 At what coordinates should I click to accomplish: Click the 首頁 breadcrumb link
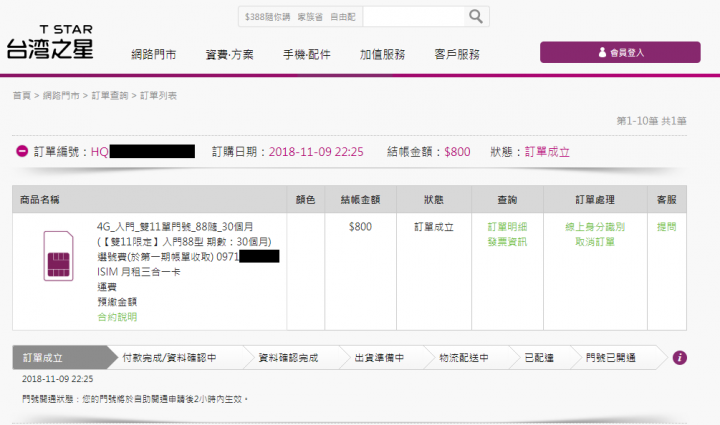pos(22,95)
